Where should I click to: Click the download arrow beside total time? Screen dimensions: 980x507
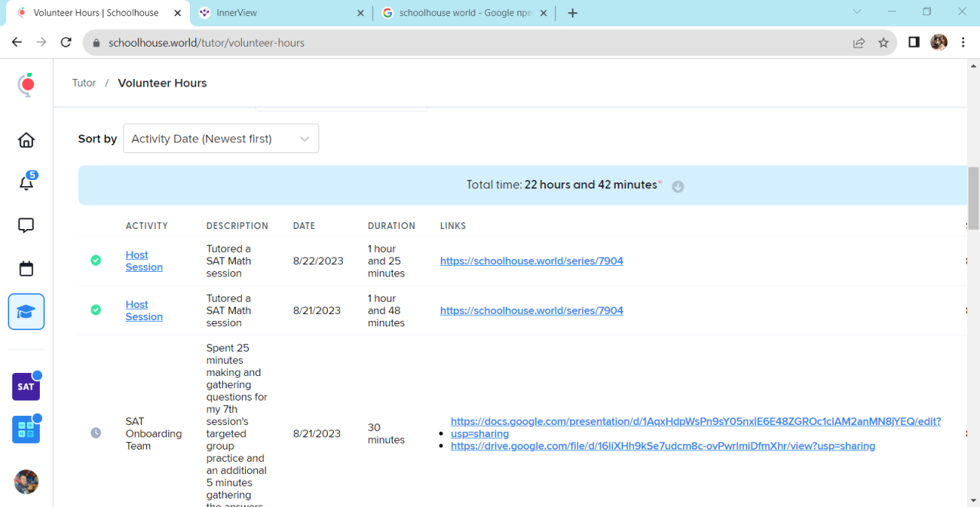678,186
